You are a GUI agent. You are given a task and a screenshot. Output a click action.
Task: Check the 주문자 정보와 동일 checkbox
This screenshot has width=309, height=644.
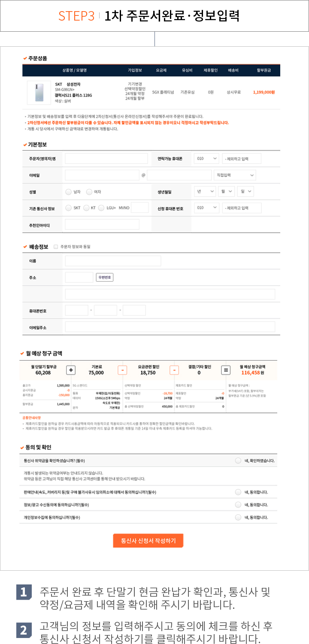coord(56,247)
